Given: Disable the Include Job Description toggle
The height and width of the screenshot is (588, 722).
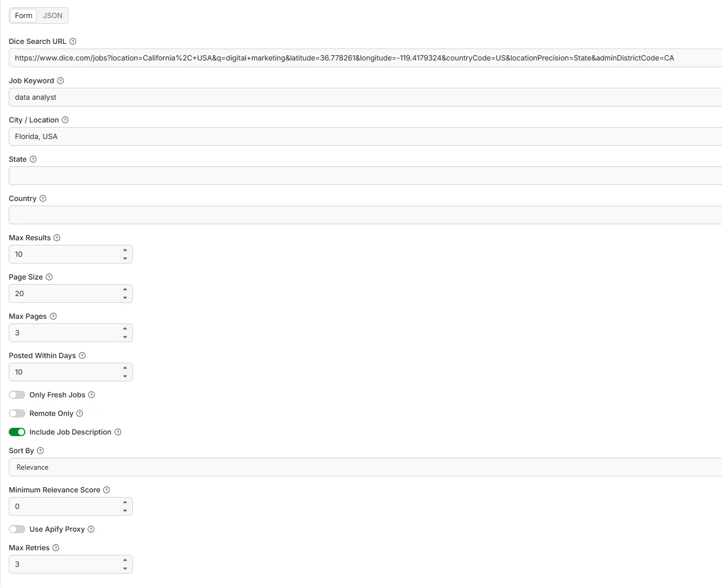Looking at the screenshot, I should click(17, 432).
